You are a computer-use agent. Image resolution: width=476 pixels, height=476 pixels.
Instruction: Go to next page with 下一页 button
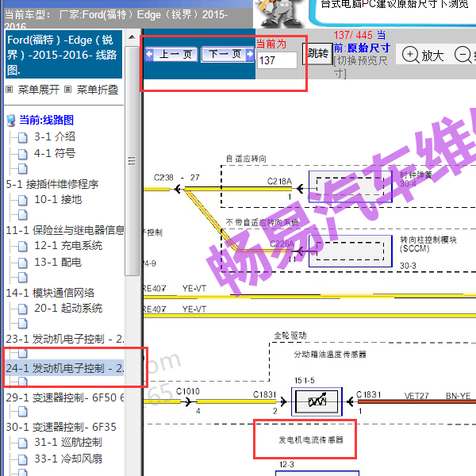pos(228,55)
